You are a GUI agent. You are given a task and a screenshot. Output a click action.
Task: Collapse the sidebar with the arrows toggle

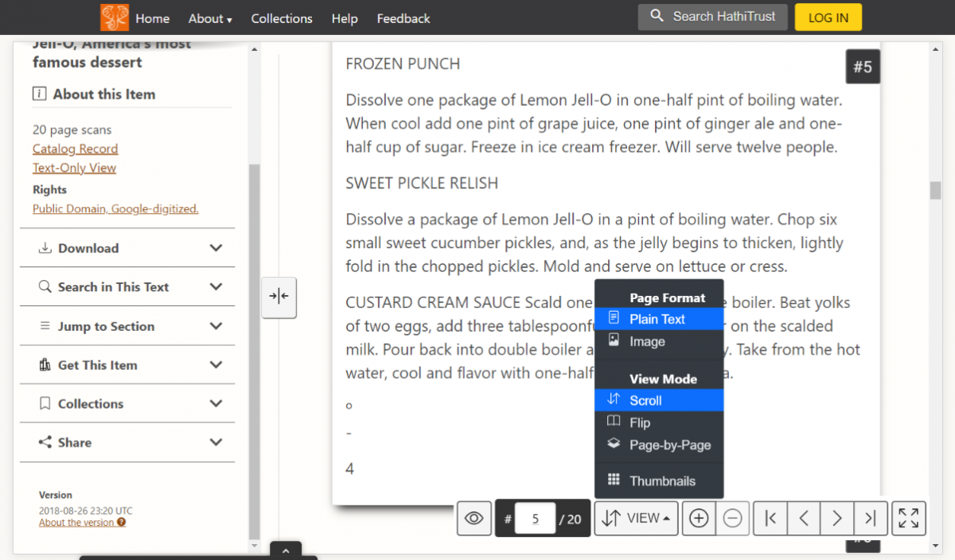[279, 297]
